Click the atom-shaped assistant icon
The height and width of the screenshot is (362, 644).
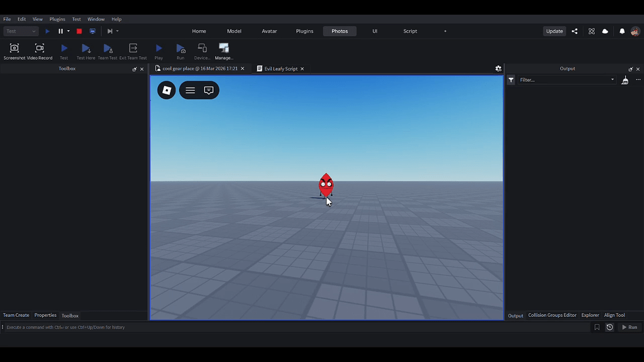[591, 31]
